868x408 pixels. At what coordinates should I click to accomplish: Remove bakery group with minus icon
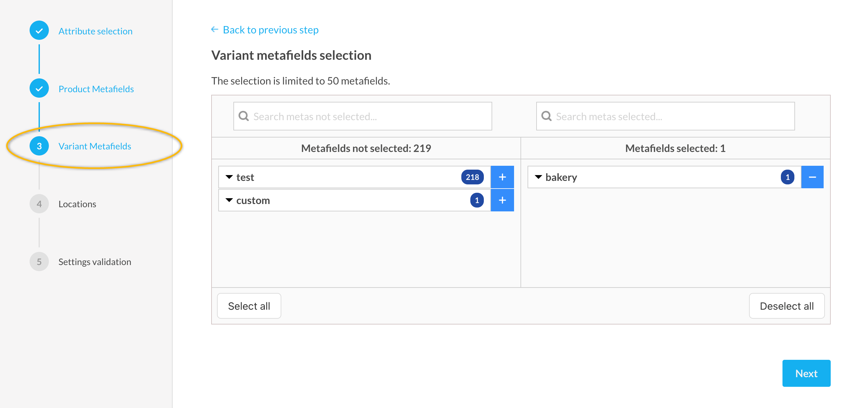tap(812, 177)
